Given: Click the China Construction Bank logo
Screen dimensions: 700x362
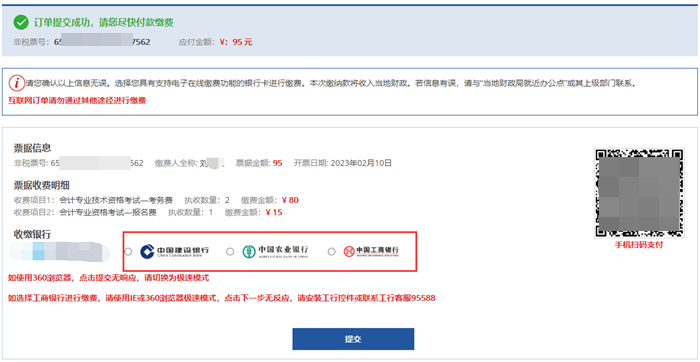Looking at the screenshot, I should coord(174,252).
